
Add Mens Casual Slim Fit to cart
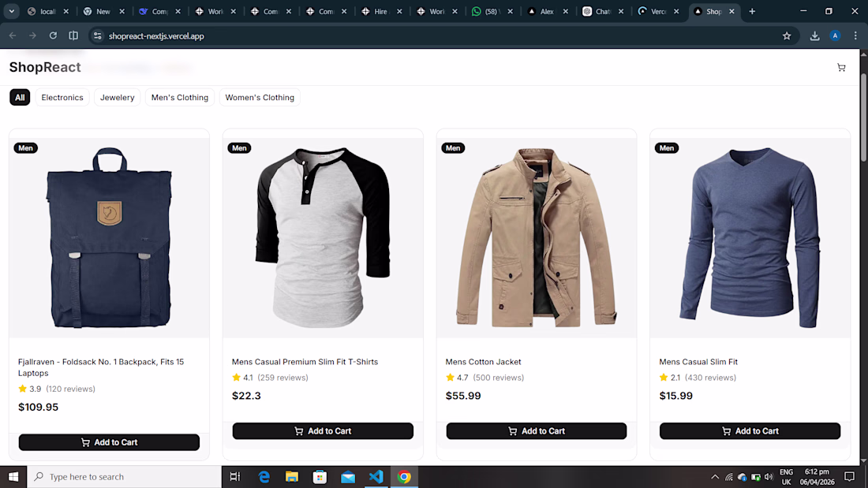click(x=750, y=431)
